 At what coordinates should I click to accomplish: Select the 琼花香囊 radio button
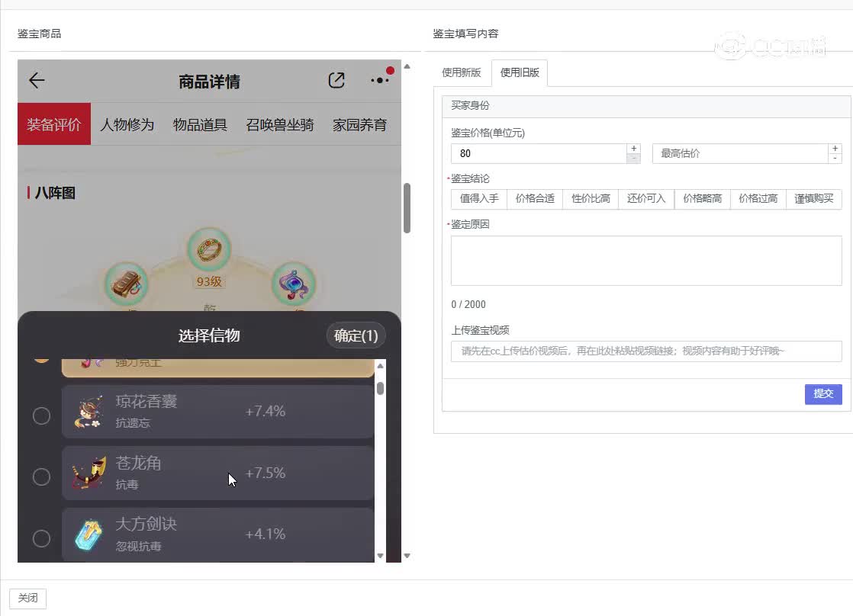[x=41, y=416]
